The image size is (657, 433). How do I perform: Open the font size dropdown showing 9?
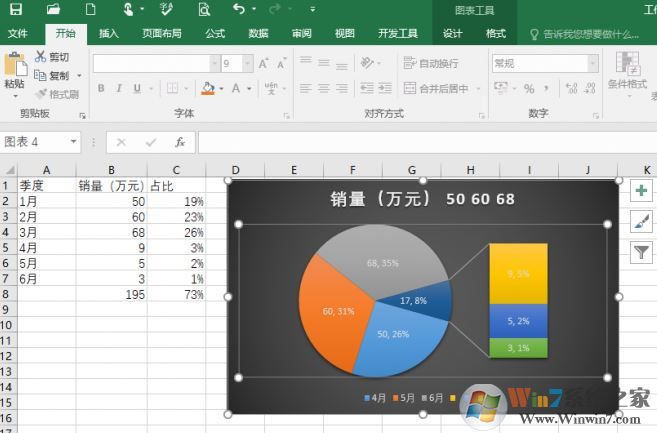pos(248,64)
